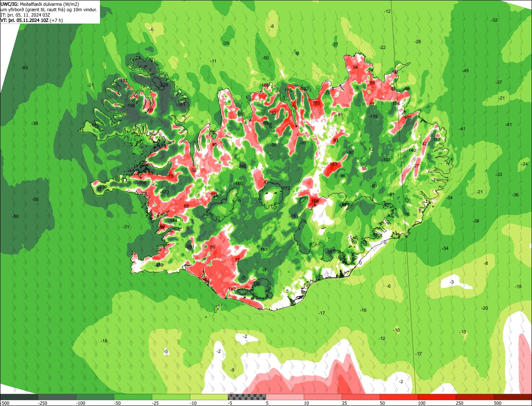
Task: Click the yellow-green legend segment between -10 and -5
Action: (209, 397)
